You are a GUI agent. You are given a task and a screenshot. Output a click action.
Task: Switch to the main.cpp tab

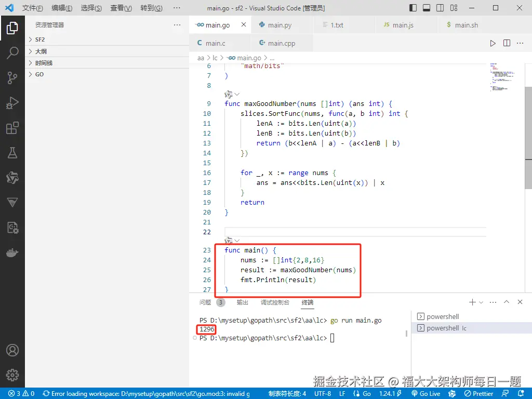coord(282,43)
